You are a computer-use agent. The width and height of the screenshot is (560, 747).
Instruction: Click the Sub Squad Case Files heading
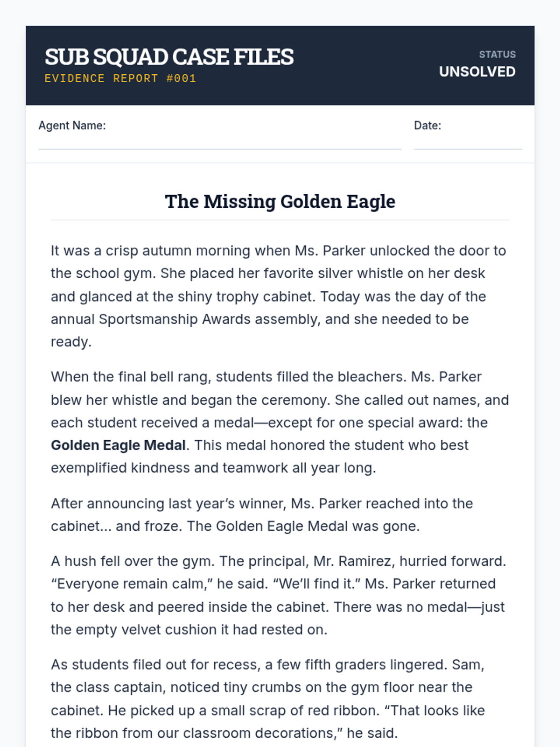169,57
